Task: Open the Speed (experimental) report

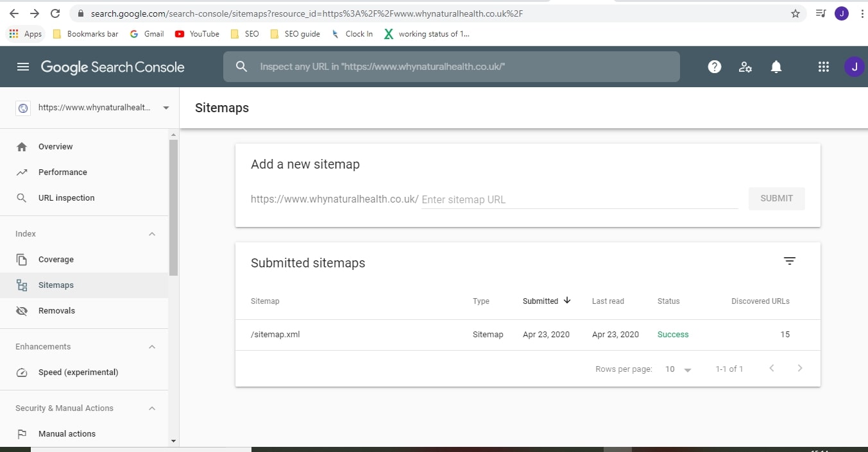Action: (79, 372)
